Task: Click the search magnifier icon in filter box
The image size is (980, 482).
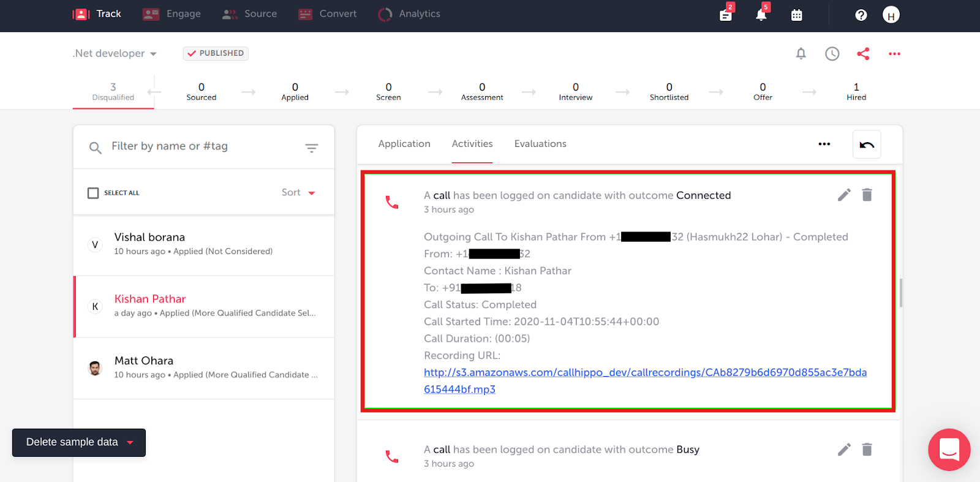Action: coord(95,148)
